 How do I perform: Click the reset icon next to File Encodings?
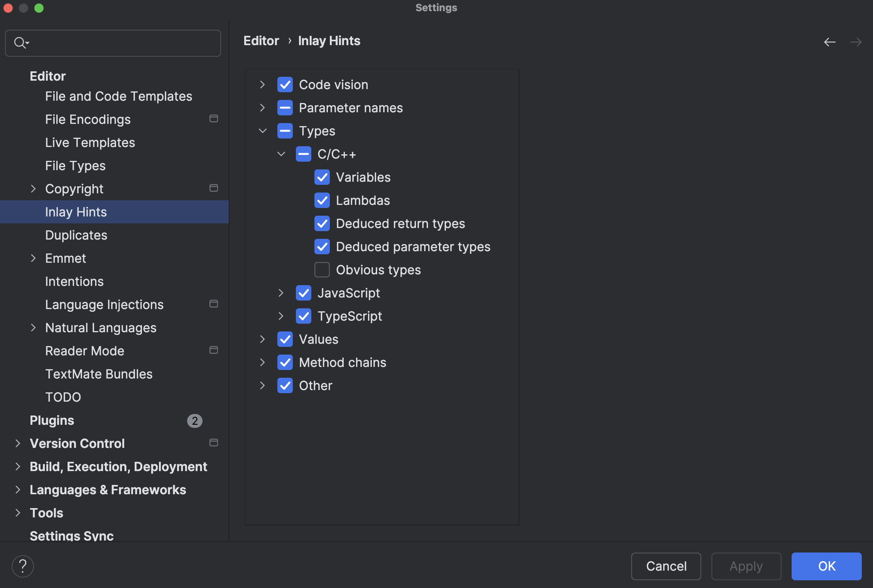(214, 119)
